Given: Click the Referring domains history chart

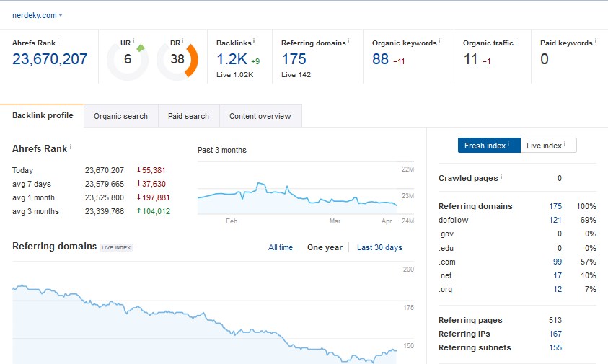Looking at the screenshot, I should tap(213, 312).
